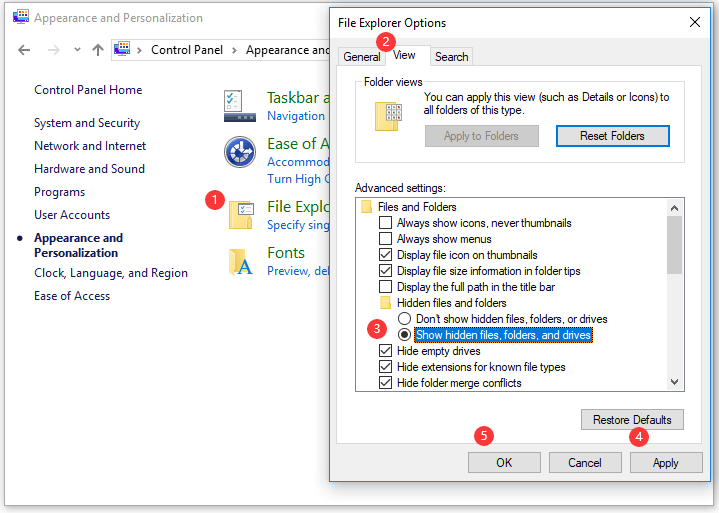Image resolution: width=719 pixels, height=513 pixels.
Task: Open Clock, Language, and Region category
Action: [x=111, y=273]
